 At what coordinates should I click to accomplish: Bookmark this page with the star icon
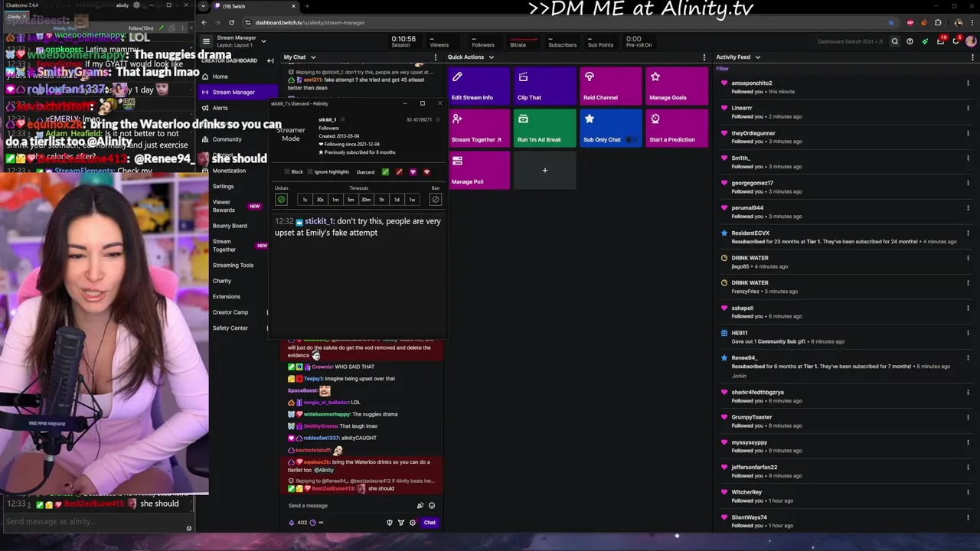click(x=892, y=22)
